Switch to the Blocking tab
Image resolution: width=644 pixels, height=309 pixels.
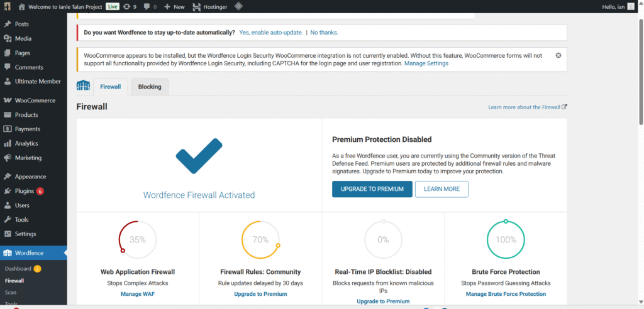coord(150,87)
